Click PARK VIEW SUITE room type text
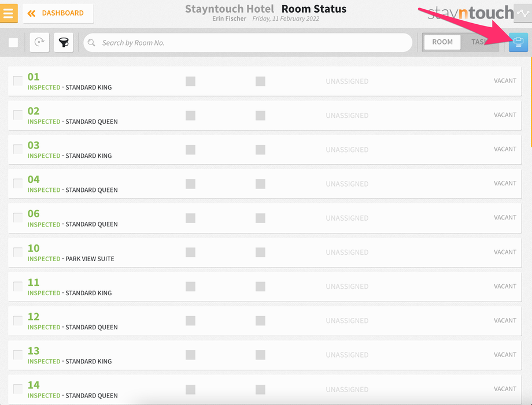 click(x=90, y=259)
